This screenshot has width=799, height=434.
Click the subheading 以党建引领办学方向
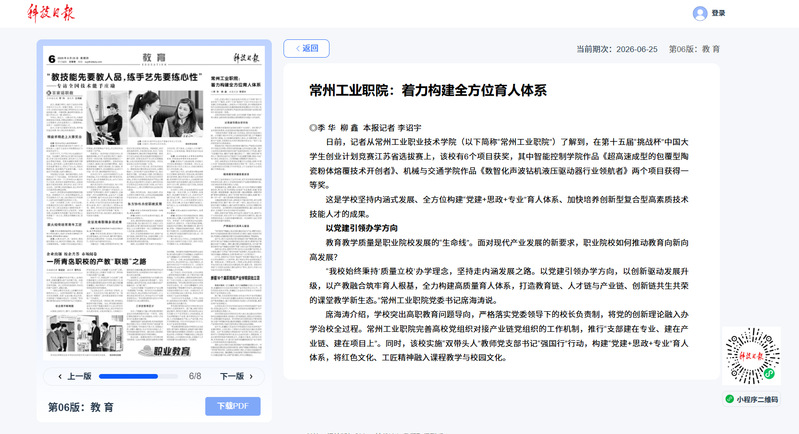point(362,228)
